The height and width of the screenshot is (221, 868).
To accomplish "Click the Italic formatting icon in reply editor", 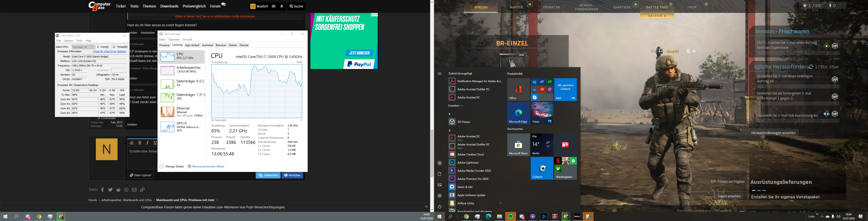I will (147, 143).
